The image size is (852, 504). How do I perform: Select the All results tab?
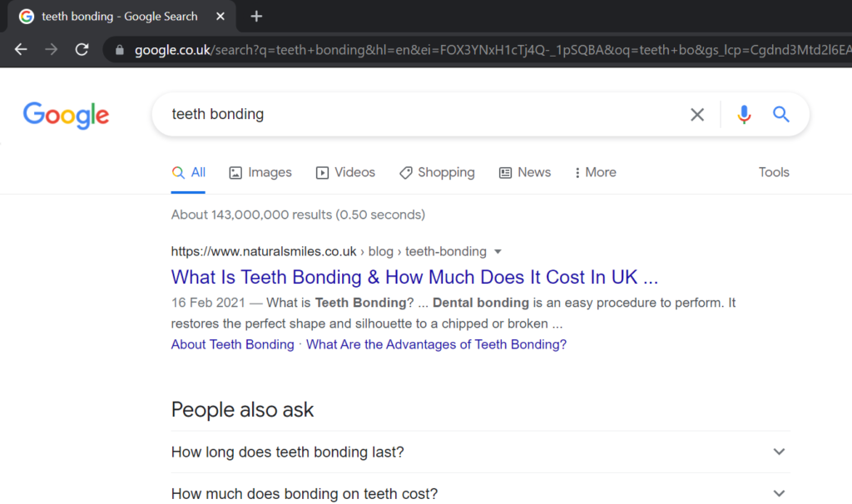pyautogui.click(x=188, y=173)
